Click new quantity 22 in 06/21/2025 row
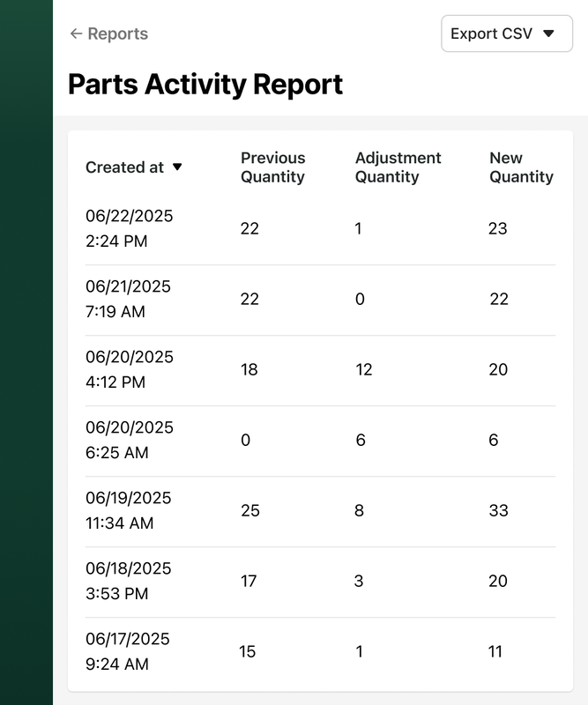This screenshot has width=588, height=705. pyautogui.click(x=499, y=299)
